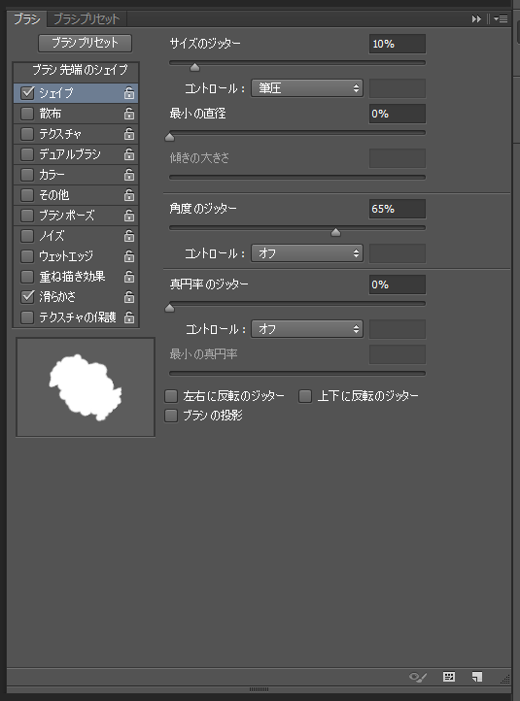The image size is (520, 701).
Task: Enable the 散布 checkbox
Action: tap(27, 114)
